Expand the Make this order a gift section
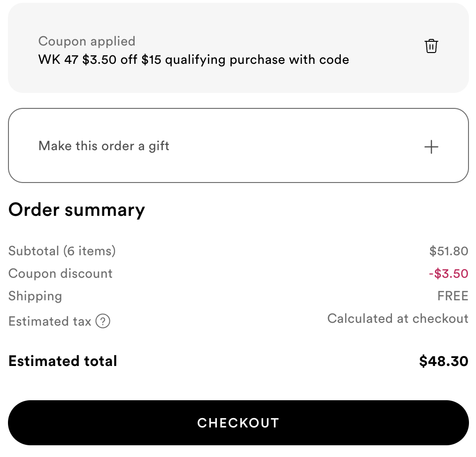The image size is (476, 457). [238, 145]
